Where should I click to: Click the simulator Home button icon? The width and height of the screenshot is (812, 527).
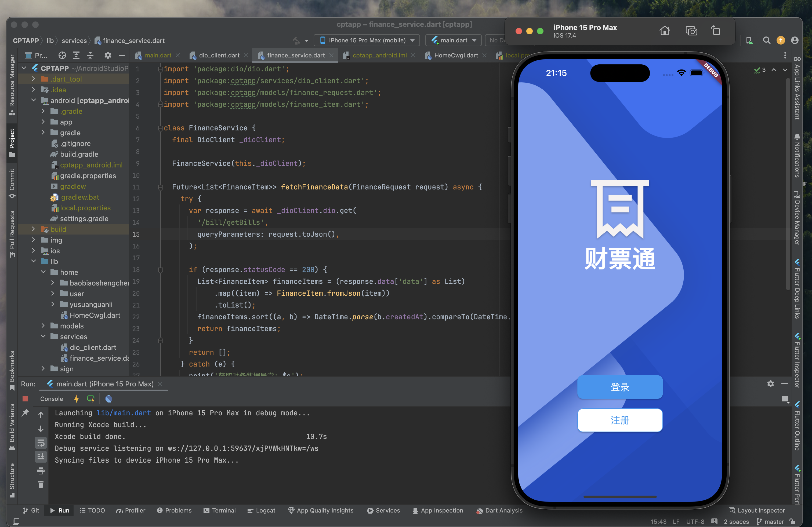pos(664,31)
